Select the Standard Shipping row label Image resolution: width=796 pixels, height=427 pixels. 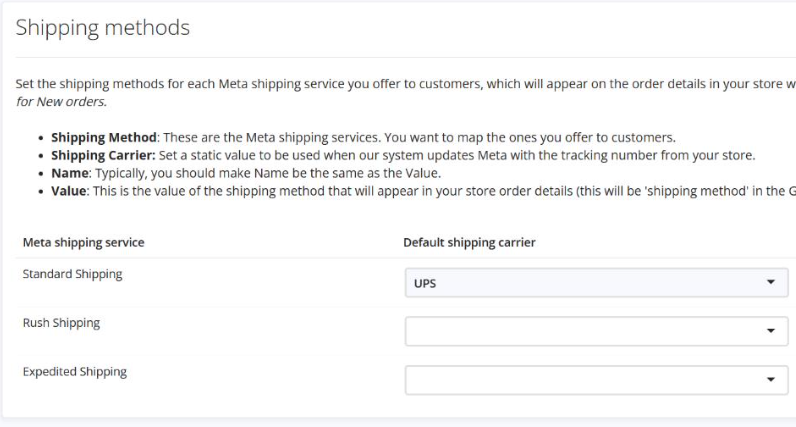(x=72, y=274)
